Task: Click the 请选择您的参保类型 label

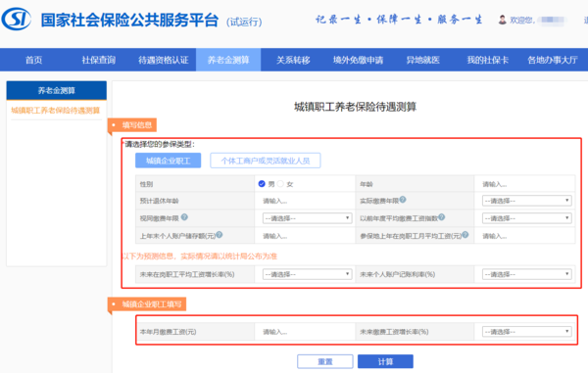Action: point(160,144)
